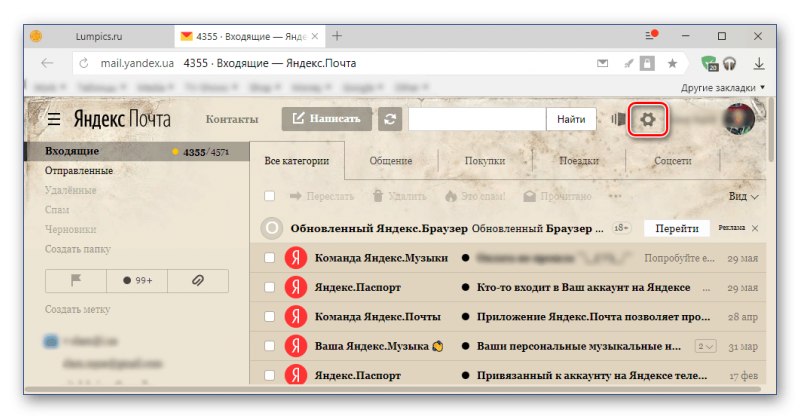Click the browser address bar URL mail.yandex.ua
This screenshot has width=800, height=419.
pyautogui.click(x=137, y=63)
